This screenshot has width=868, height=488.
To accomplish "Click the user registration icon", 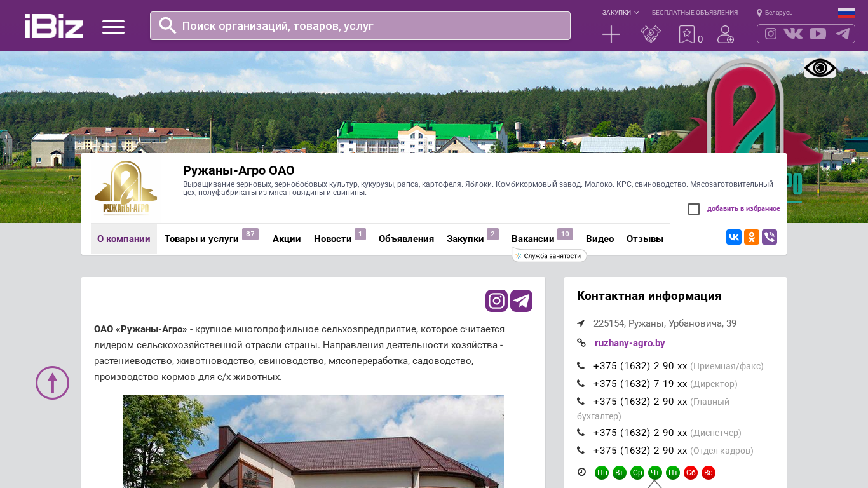I will [725, 34].
